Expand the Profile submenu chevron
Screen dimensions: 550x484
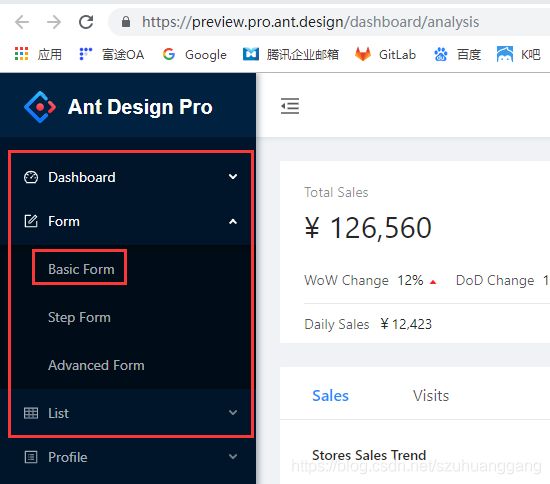pyautogui.click(x=233, y=457)
